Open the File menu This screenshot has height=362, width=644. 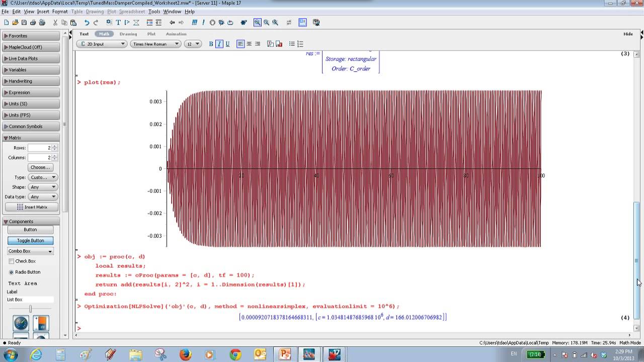point(5,12)
